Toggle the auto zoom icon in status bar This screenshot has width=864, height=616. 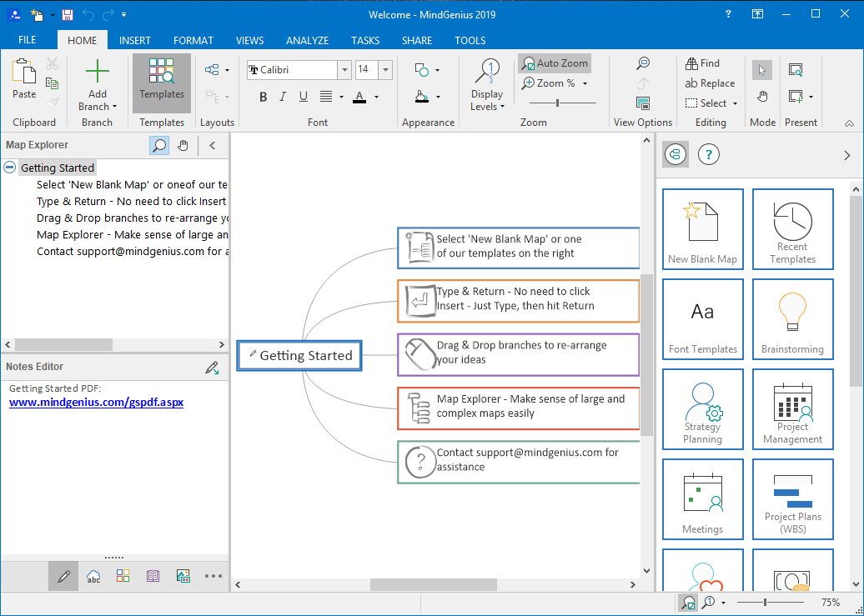coord(688,603)
